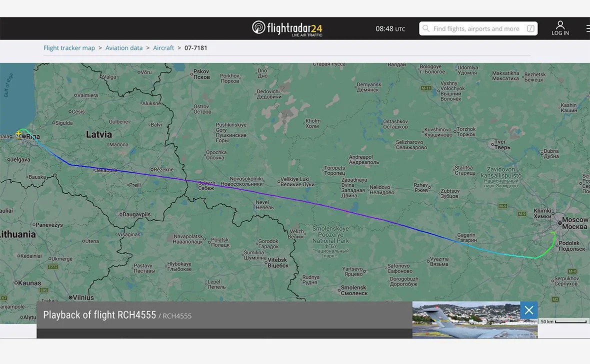
Task: Click the Flightradar24 radar logo
Action: 258,27
